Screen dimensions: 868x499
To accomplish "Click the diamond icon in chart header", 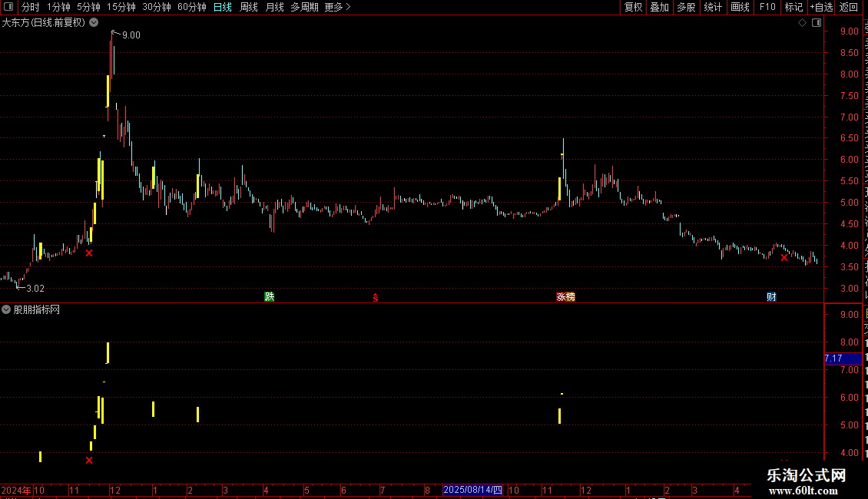I will [x=802, y=23].
